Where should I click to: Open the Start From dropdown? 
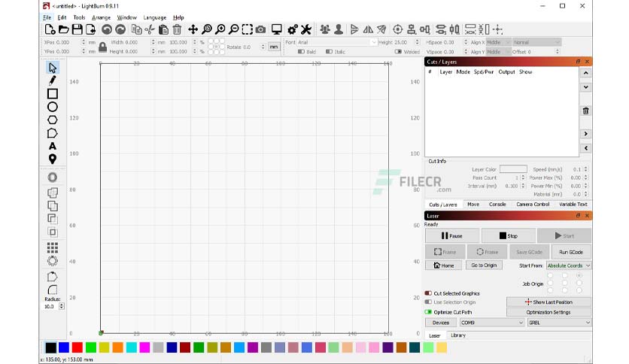(x=568, y=265)
